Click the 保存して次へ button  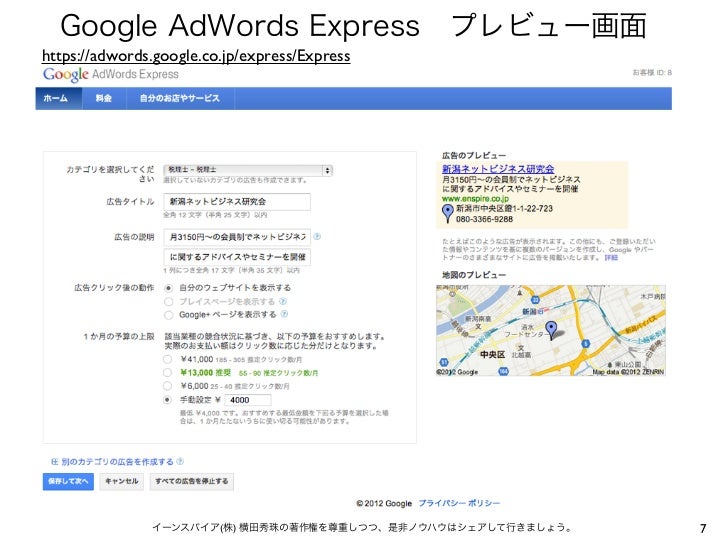pyautogui.click(x=68, y=481)
